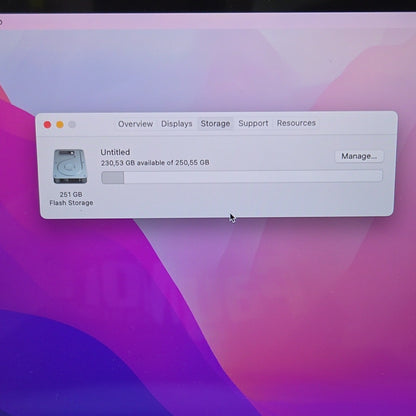The image size is (416, 416).
Task: Click the "Flash Storage" label
Action: pyautogui.click(x=71, y=203)
